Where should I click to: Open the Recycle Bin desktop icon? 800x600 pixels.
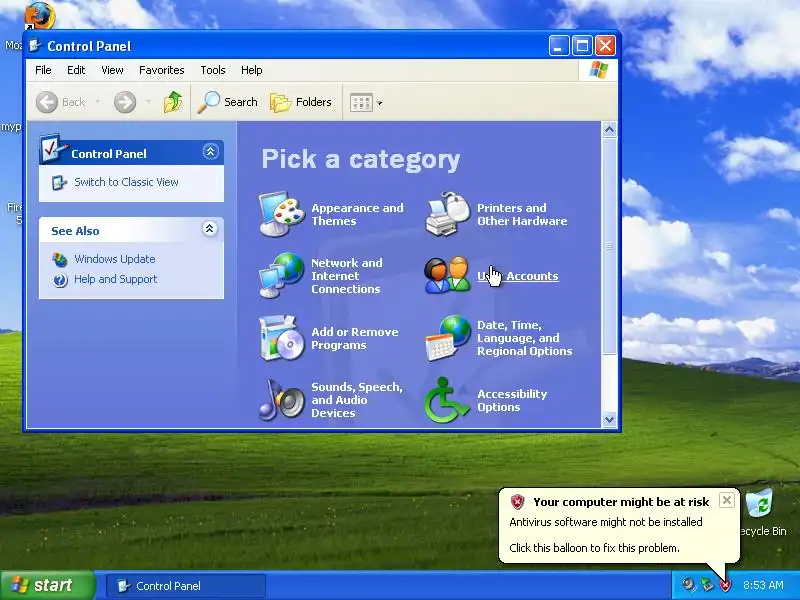(760, 503)
